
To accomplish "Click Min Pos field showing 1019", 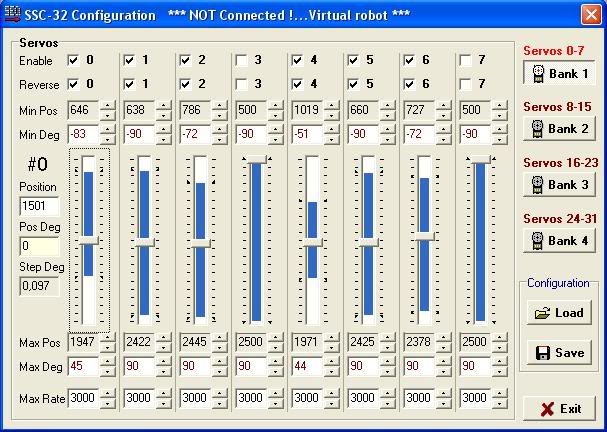I will pos(307,110).
